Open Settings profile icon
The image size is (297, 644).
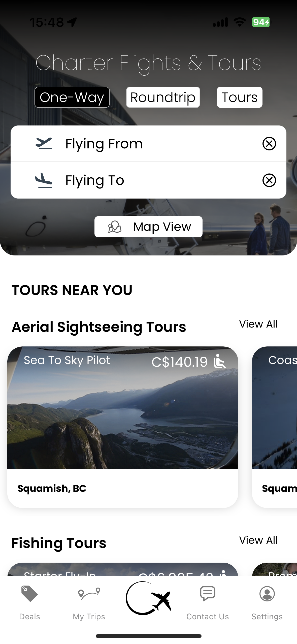click(267, 594)
